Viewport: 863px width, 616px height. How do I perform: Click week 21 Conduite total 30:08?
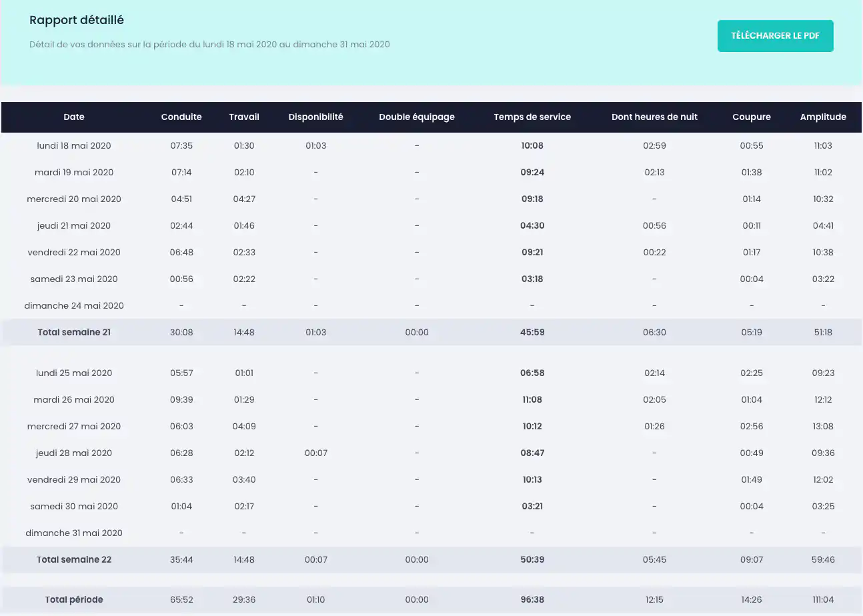pyautogui.click(x=181, y=332)
